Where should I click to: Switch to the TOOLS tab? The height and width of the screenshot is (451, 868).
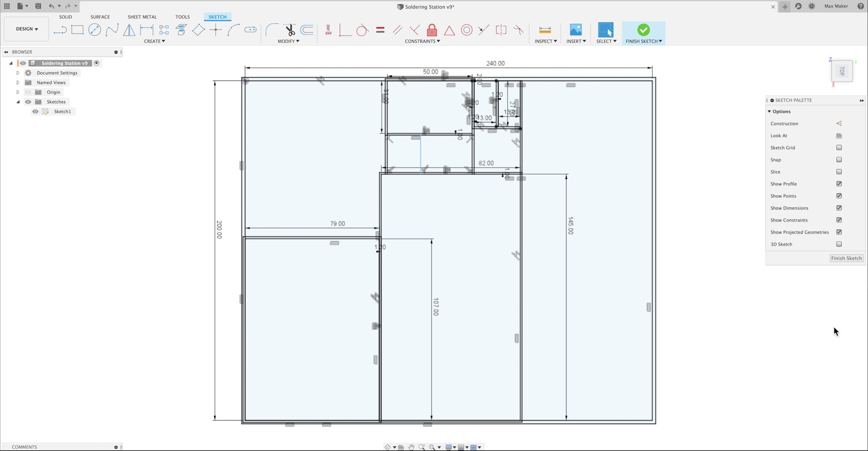pyautogui.click(x=182, y=17)
